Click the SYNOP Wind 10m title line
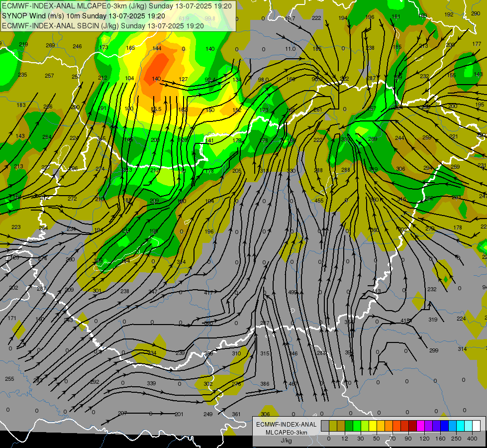This screenshot has height=448, width=487. tap(84, 16)
